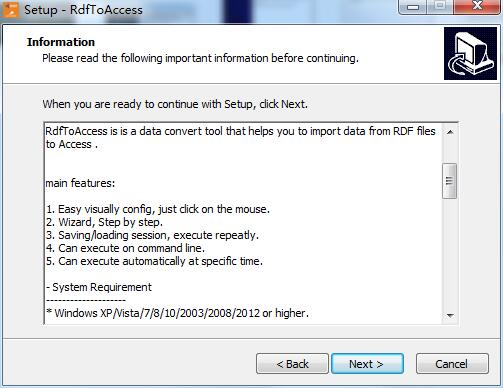The image size is (503, 388).
Task: Click the Windows XP/Vista requirement line
Action: point(177,313)
